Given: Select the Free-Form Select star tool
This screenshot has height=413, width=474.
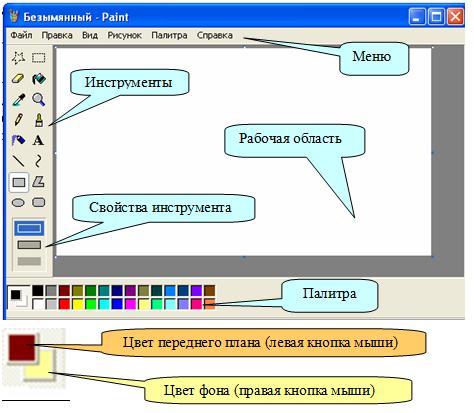Looking at the screenshot, I should pyautogui.click(x=18, y=58).
